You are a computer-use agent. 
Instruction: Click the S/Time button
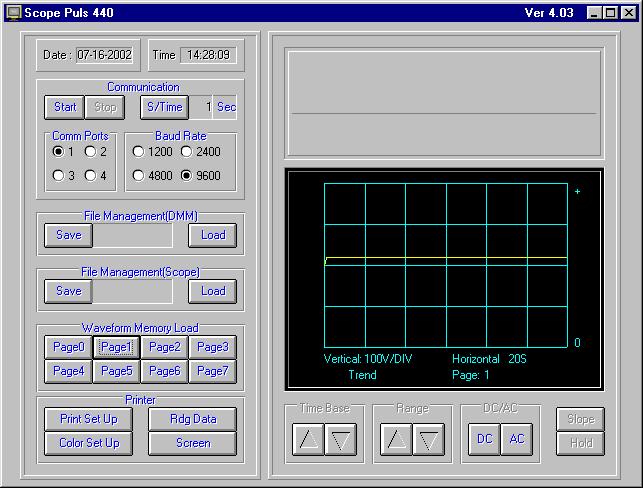[165, 107]
